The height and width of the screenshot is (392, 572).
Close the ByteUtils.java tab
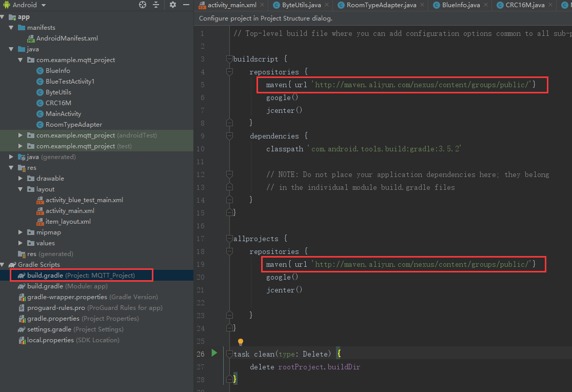pyautogui.click(x=326, y=5)
